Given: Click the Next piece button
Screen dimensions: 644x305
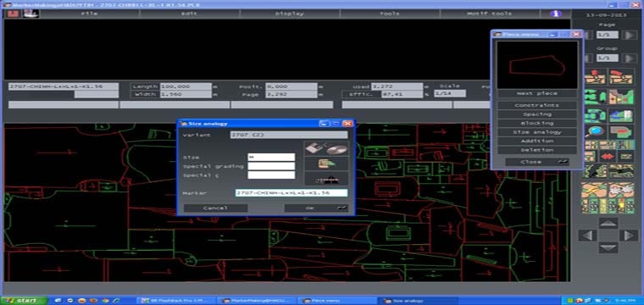Looking at the screenshot, I should click(x=537, y=93).
